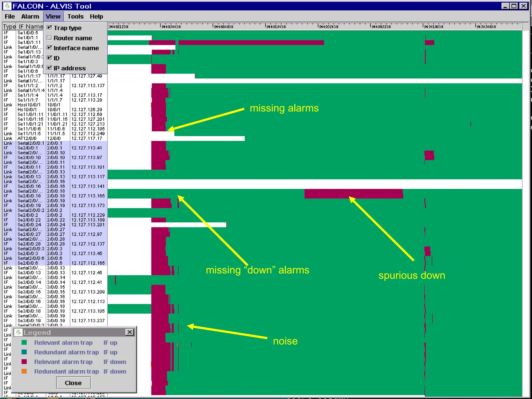
Task: Uncheck the Interface name option
Action: coord(49,48)
